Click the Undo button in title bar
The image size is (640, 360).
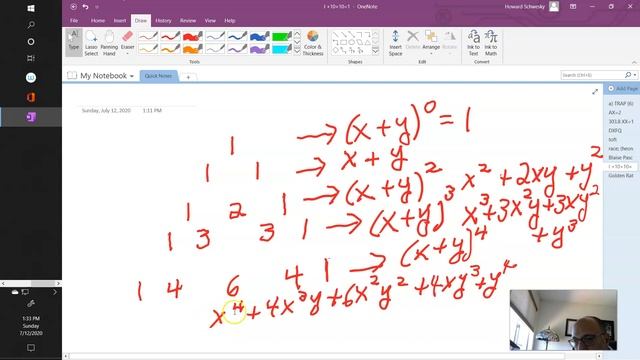pyautogui.click(x=85, y=7)
